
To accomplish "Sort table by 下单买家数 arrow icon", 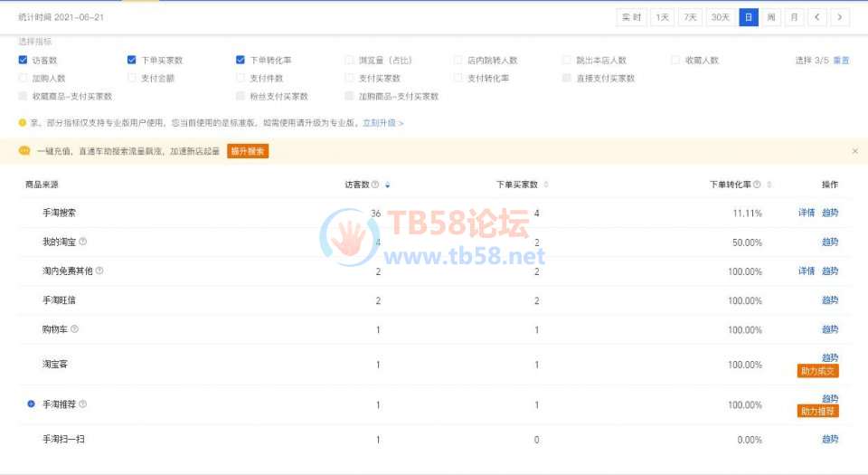I will click(545, 185).
